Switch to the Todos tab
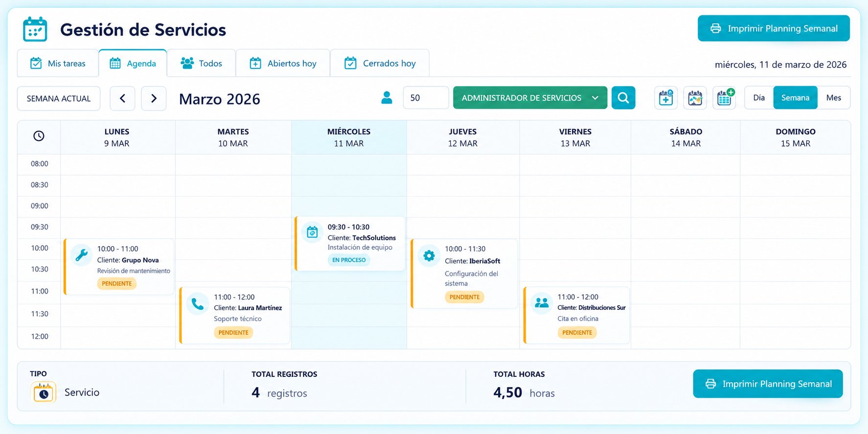The width and height of the screenshot is (868, 434). 201,63
